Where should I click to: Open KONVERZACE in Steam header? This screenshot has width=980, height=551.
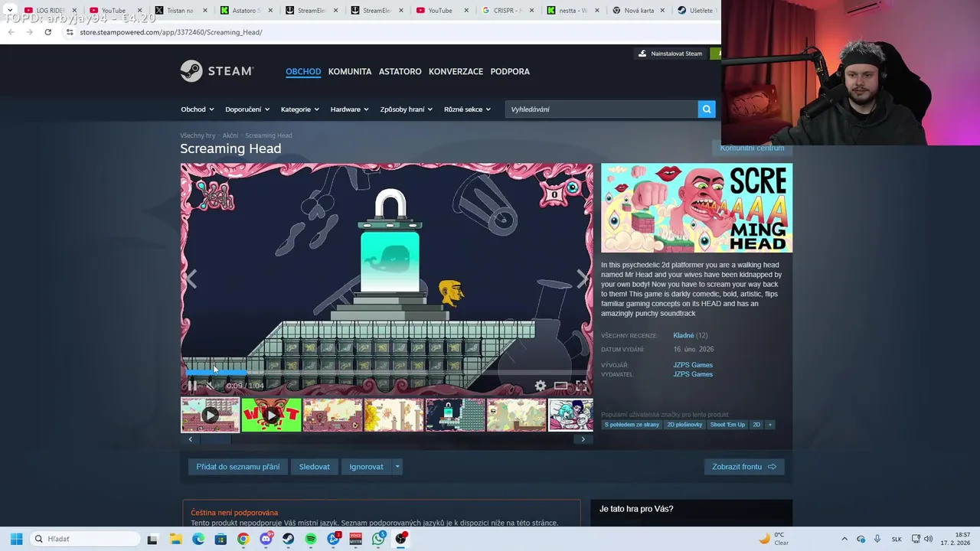pyautogui.click(x=456, y=71)
